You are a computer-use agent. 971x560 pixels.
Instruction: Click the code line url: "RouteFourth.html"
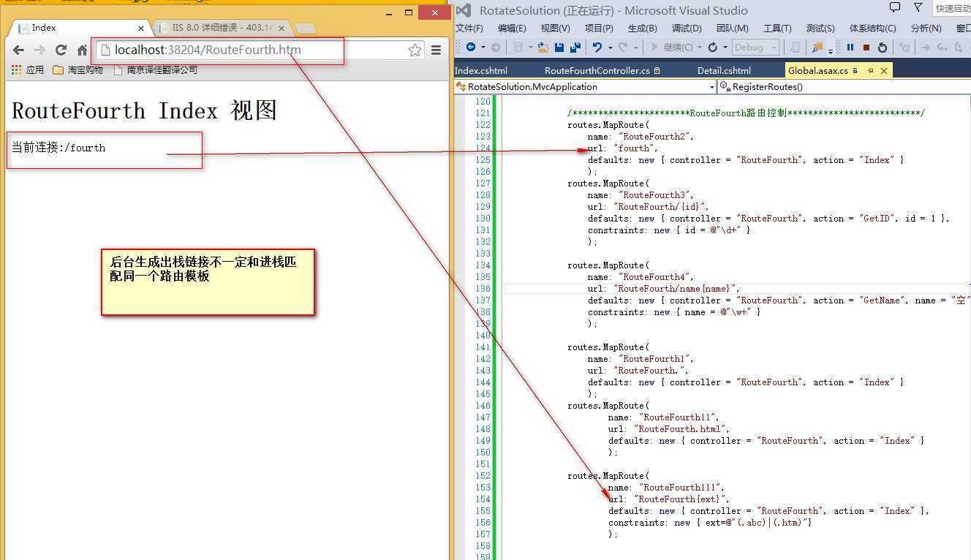[x=669, y=428]
